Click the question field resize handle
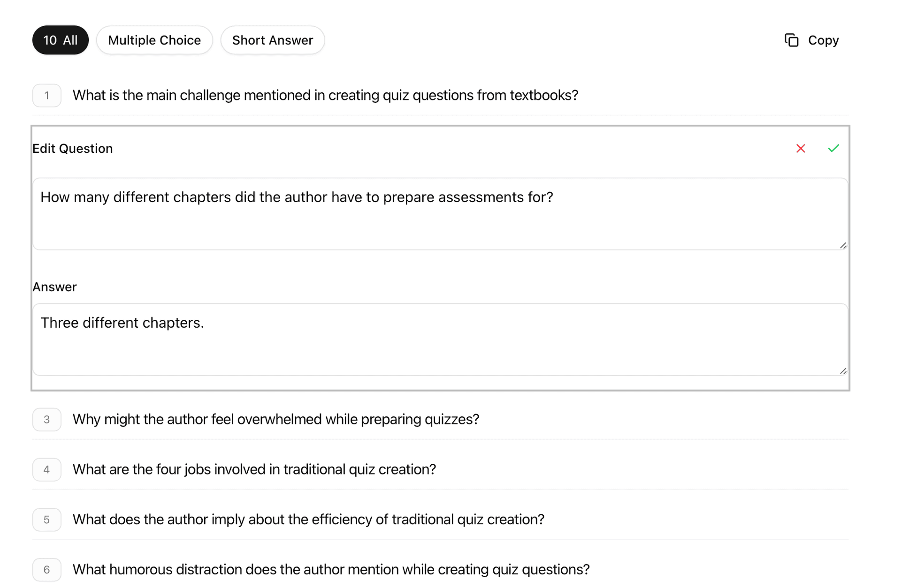 (842, 245)
